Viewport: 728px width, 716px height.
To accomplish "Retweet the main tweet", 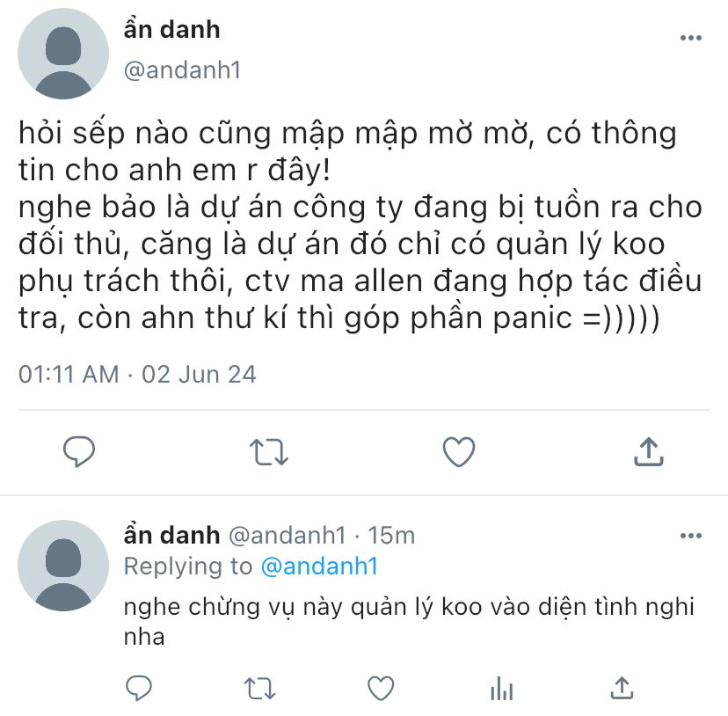I will (x=269, y=452).
